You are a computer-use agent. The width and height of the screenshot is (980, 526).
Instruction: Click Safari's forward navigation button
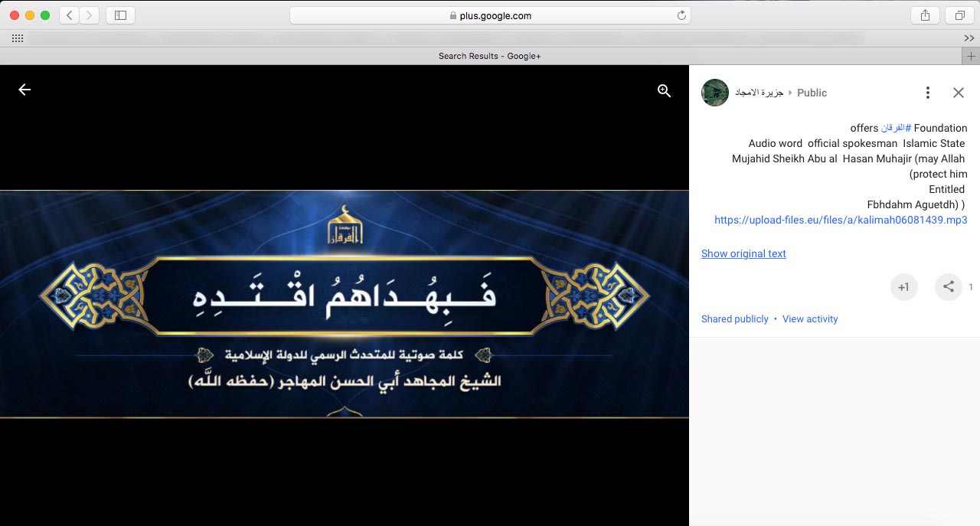click(x=89, y=15)
